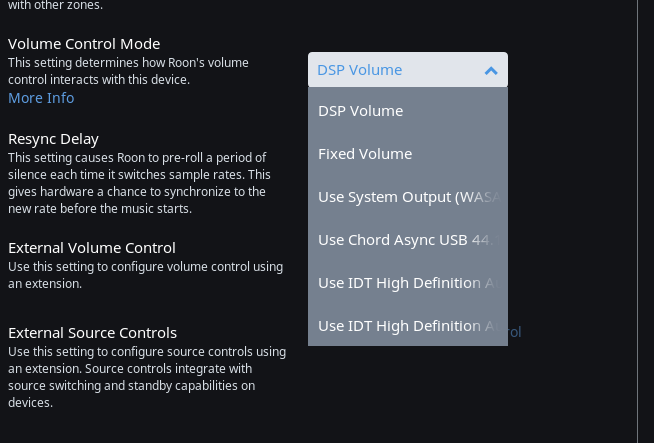This screenshot has height=443, width=654.
Task: Click the Resync Delay heading
Action: (53, 139)
